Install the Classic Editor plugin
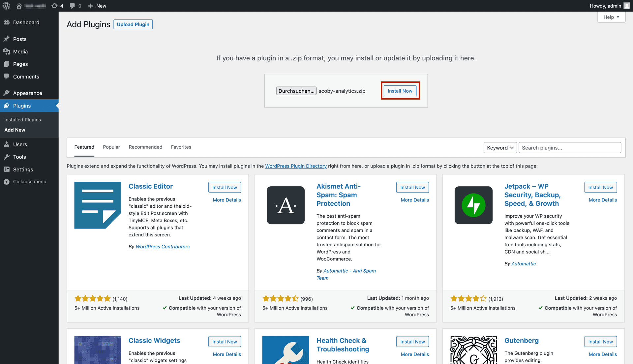Screen dimensions: 633x364 pyautogui.click(x=225, y=187)
